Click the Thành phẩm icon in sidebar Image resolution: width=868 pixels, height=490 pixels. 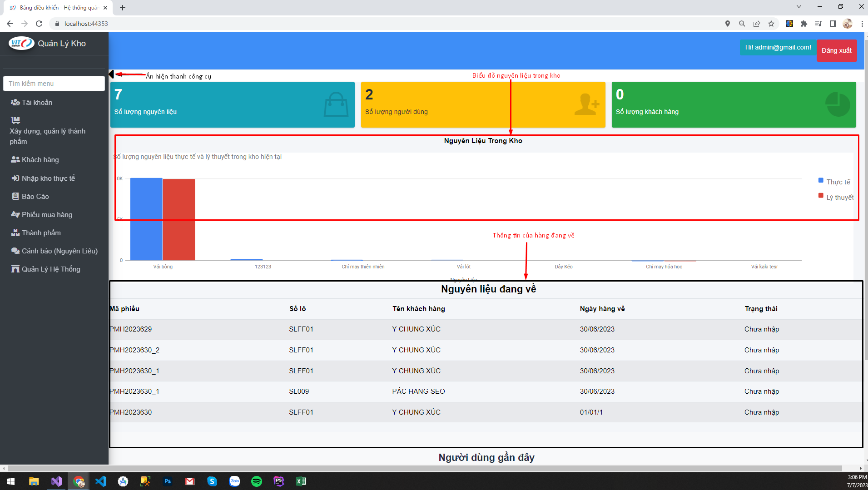coord(15,233)
